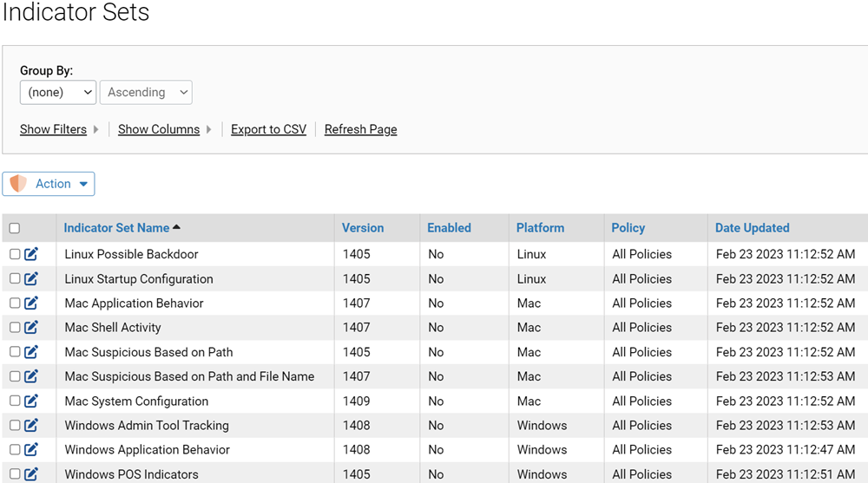Expand the Show Filters section
The width and height of the screenshot is (868, 483).
pyautogui.click(x=54, y=129)
